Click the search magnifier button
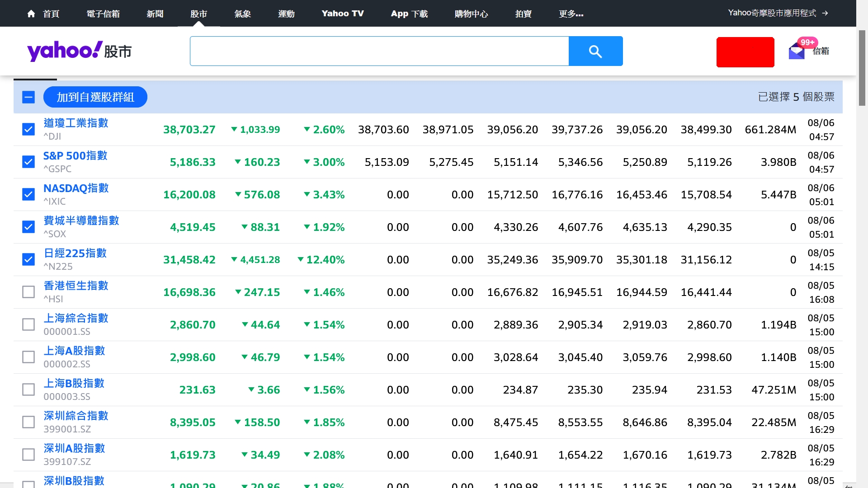 point(595,51)
